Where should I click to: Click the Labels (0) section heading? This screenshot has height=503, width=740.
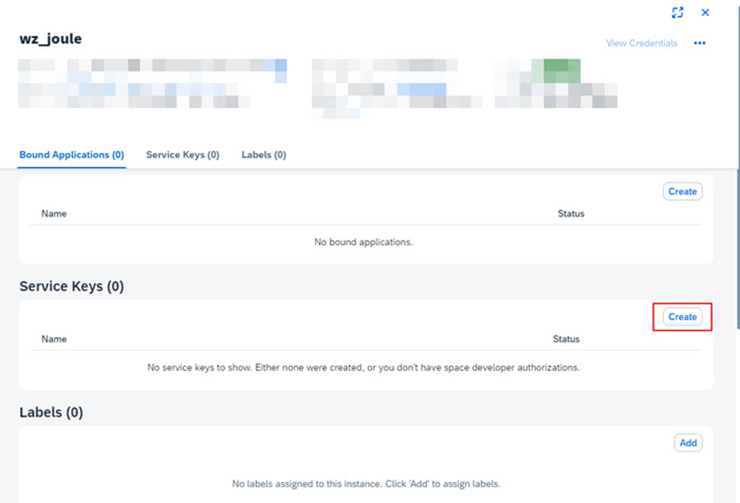[51, 412]
